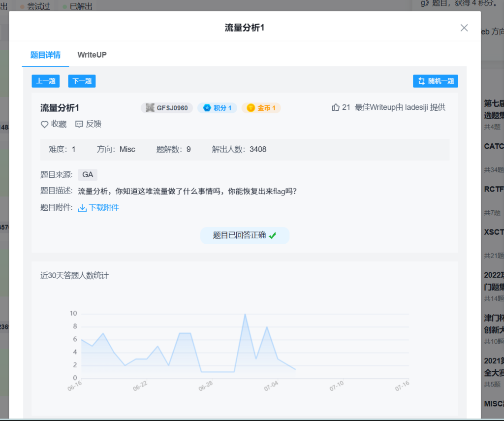The width and height of the screenshot is (504, 421).
Task: Click the 题目已回答正确 status badge
Action: coord(245,235)
